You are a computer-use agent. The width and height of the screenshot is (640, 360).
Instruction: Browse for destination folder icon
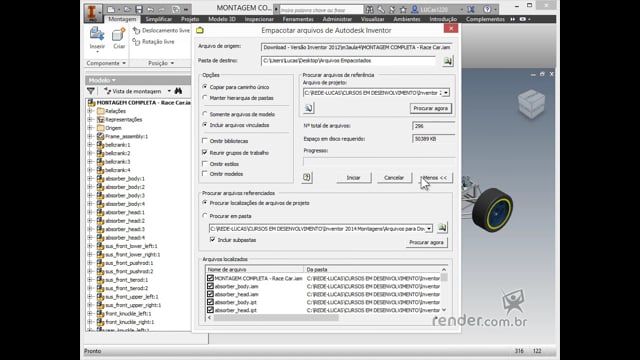pyautogui.click(x=447, y=61)
